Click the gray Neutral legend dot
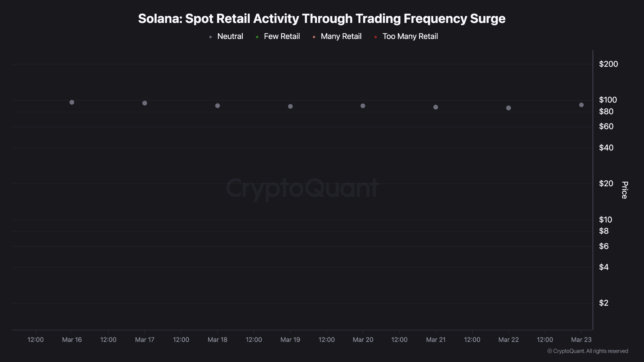This screenshot has height=362, width=644. pyautogui.click(x=210, y=37)
